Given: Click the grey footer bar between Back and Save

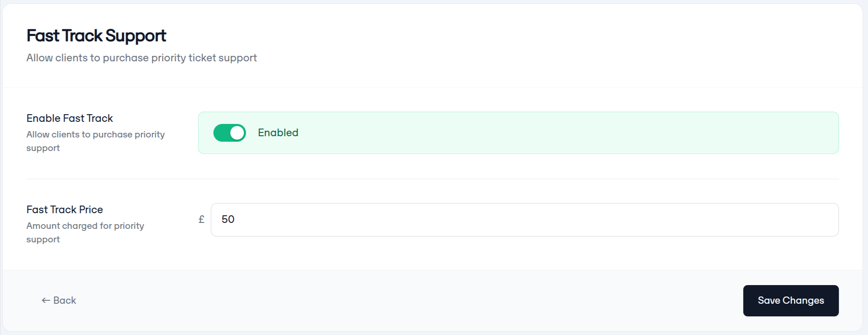Looking at the screenshot, I should [406, 300].
